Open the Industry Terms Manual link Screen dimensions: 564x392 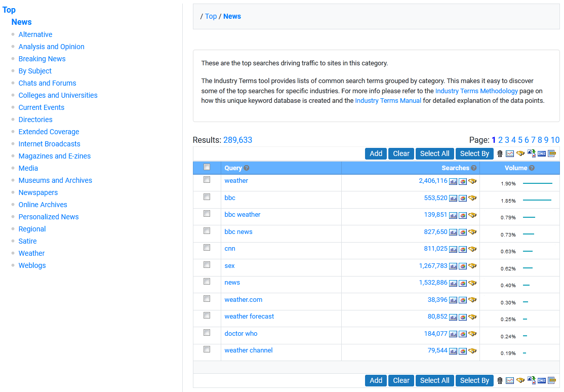(x=388, y=101)
